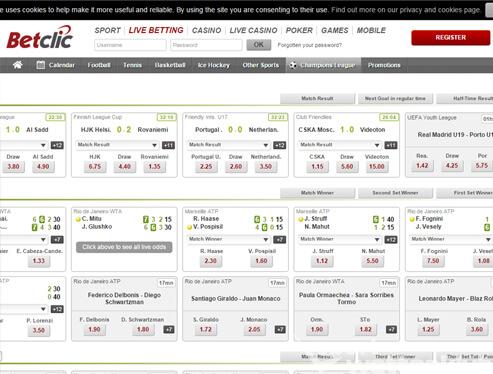Bet on CSKA at odds 1.15

pos(317,166)
